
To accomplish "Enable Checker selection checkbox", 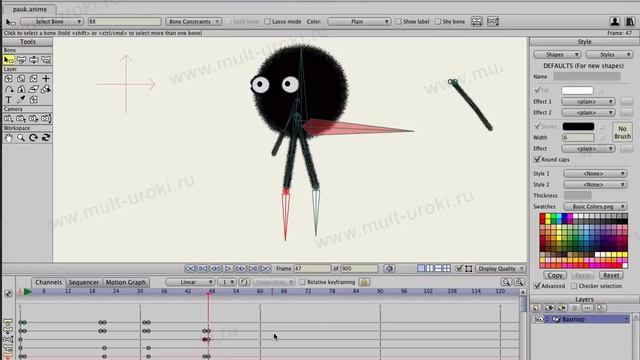I will 574,286.
